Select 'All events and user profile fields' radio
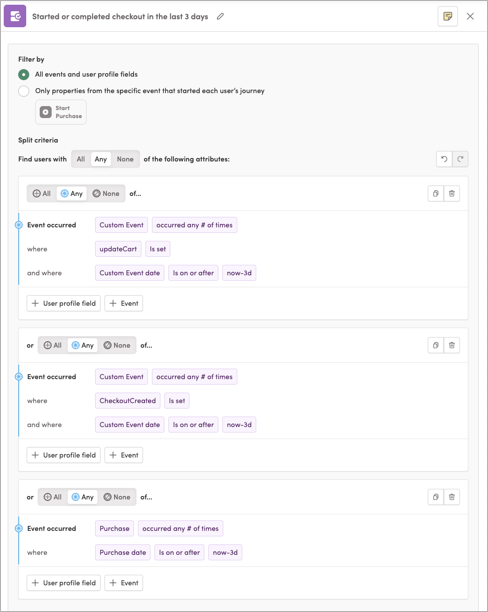The width and height of the screenshot is (488, 612). [x=24, y=74]
